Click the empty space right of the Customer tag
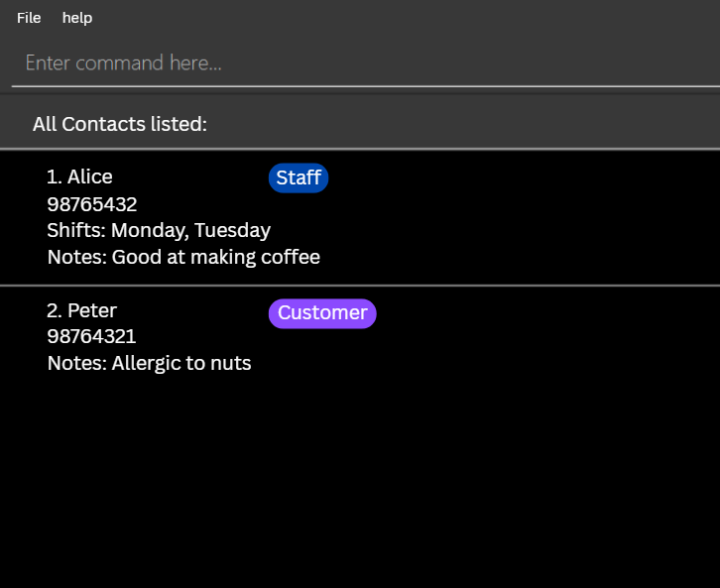 (545, 313)
